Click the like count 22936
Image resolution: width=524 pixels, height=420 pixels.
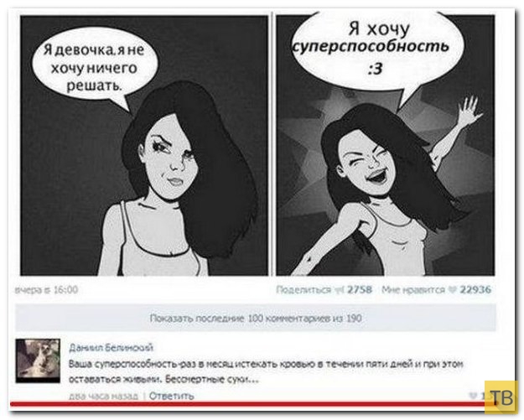475,290
